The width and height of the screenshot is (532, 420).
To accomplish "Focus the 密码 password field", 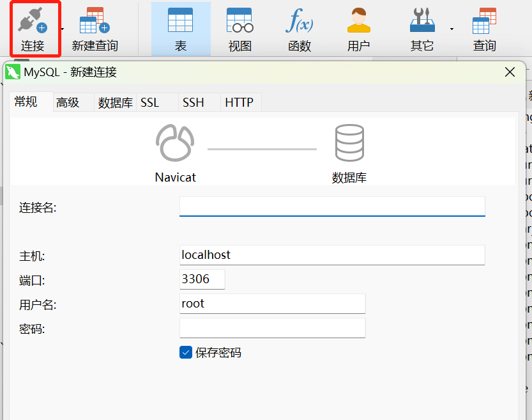I will coord(273,328).
